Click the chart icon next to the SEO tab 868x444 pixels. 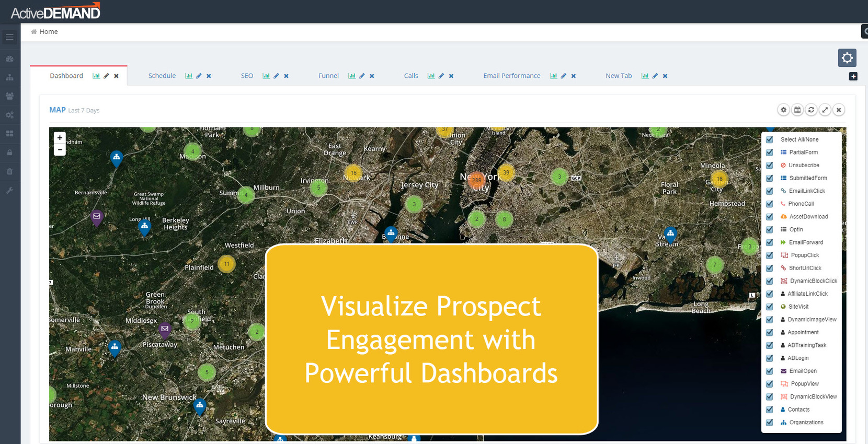[x=266, y=76]
